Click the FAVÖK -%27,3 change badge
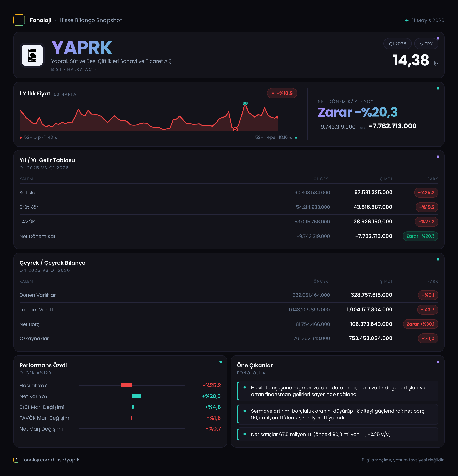 pyautogui.click(x=426, y=222)
